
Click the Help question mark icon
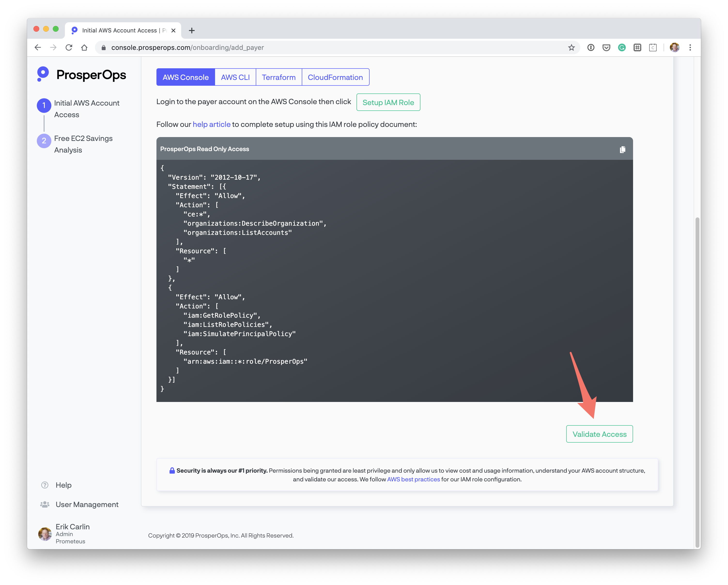point(45,485)
